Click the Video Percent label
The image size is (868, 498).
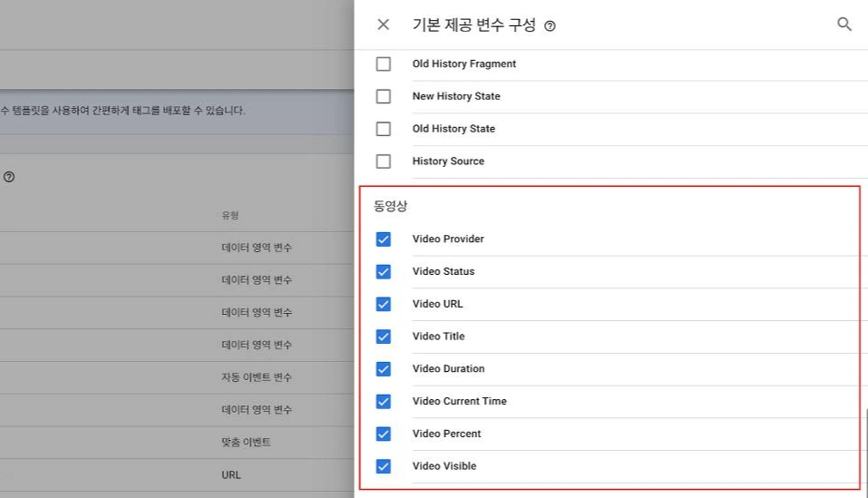(x=446, y=434)
